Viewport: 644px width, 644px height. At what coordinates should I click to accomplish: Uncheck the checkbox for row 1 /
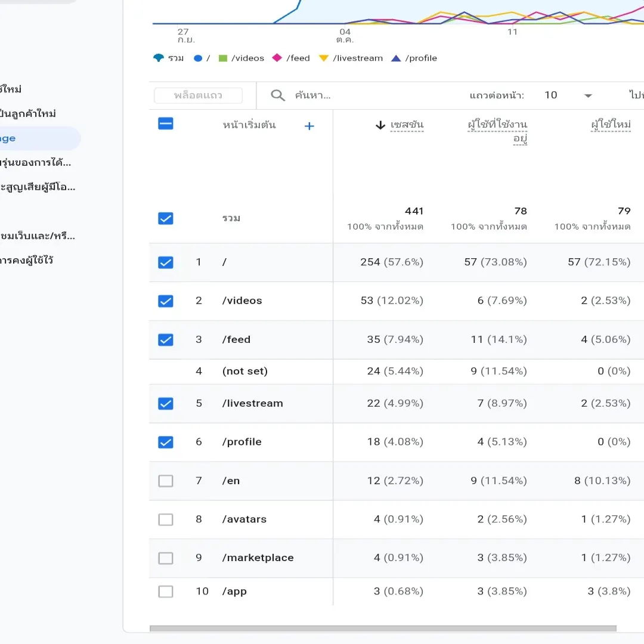pyautogui.click(x=166, y=262)
